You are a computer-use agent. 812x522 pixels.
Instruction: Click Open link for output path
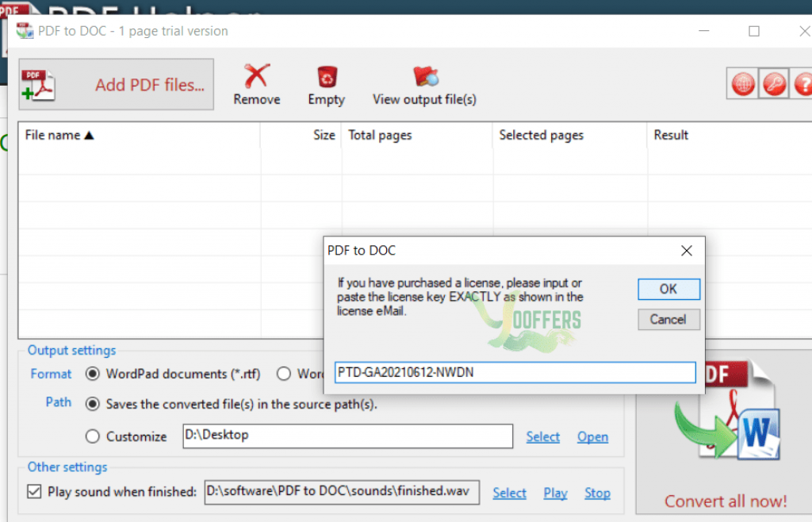click(592, 437)
